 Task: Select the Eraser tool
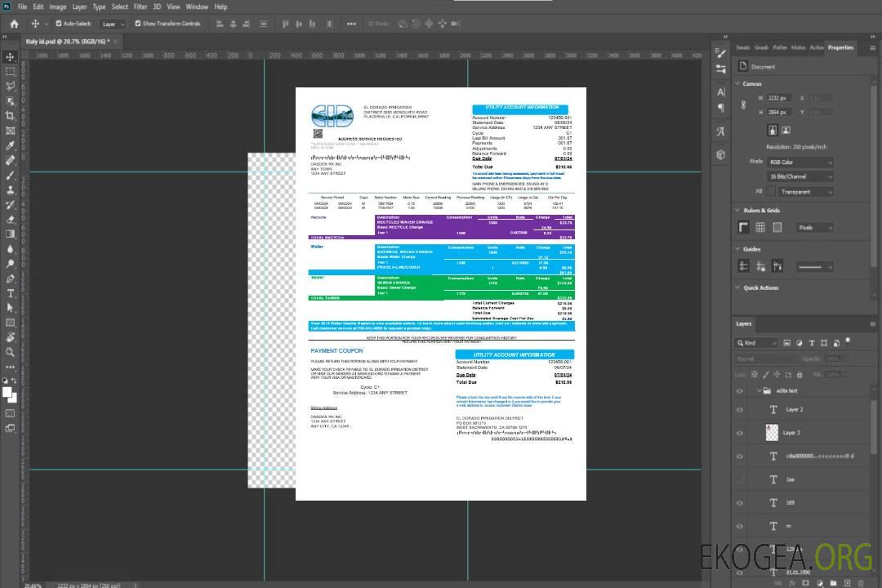pyautogui.click(x=10, y=220)
